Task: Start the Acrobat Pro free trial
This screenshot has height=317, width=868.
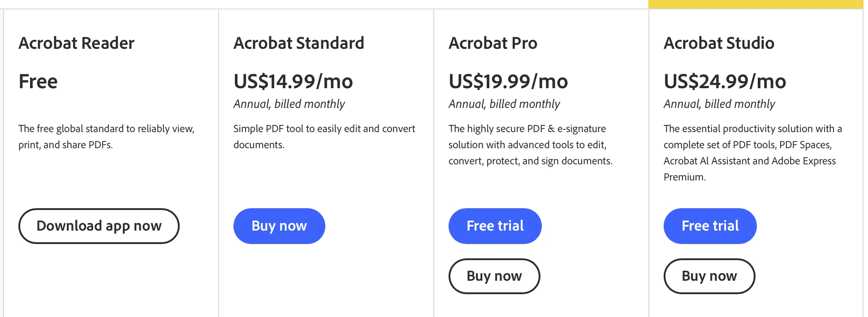Action: (495, 226)
